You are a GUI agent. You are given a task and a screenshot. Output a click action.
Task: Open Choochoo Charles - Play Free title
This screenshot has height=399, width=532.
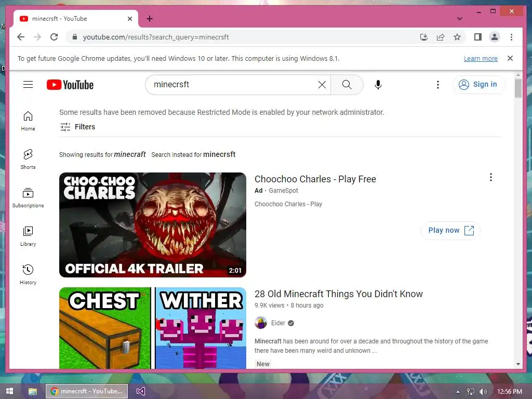[x=315, y=179]
